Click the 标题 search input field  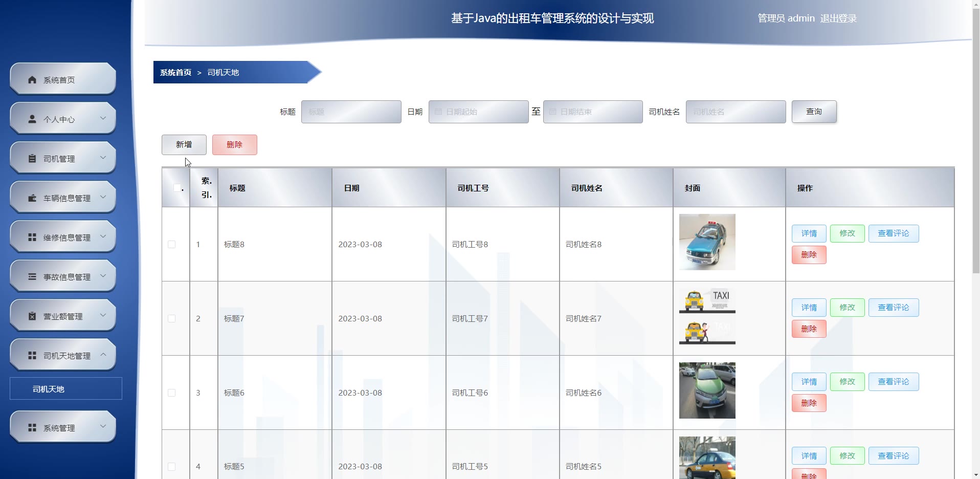tap(351, 112)
